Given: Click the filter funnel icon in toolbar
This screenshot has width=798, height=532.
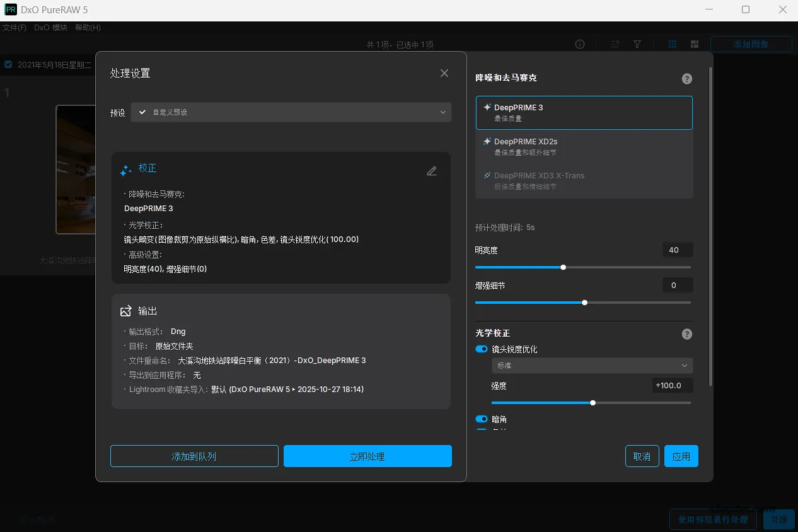Looking at the screenshot, I should [637, 44].
